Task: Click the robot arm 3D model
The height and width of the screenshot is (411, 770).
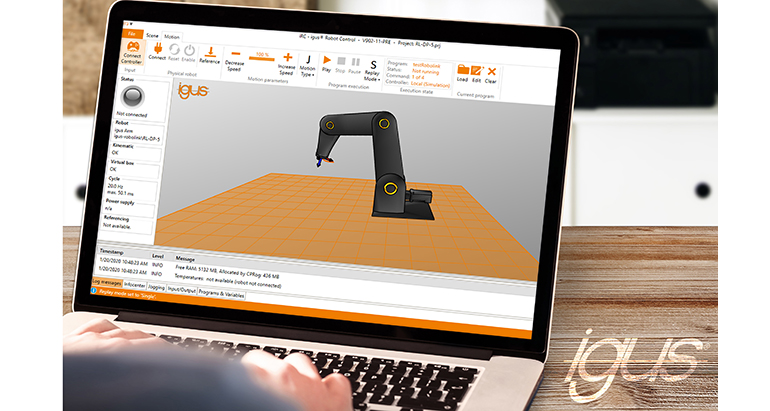Action: click(x=377, y=164)
